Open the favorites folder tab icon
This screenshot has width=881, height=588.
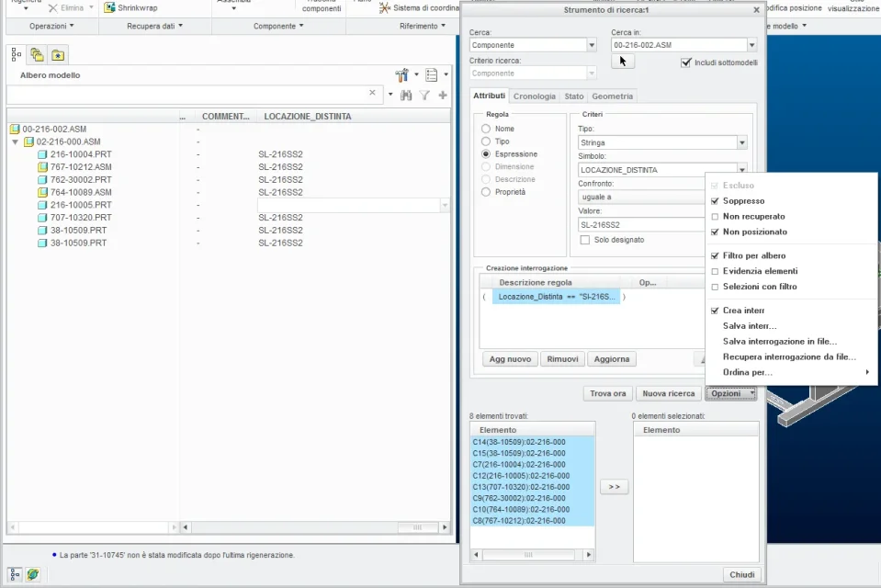click(x=58, y=55)
